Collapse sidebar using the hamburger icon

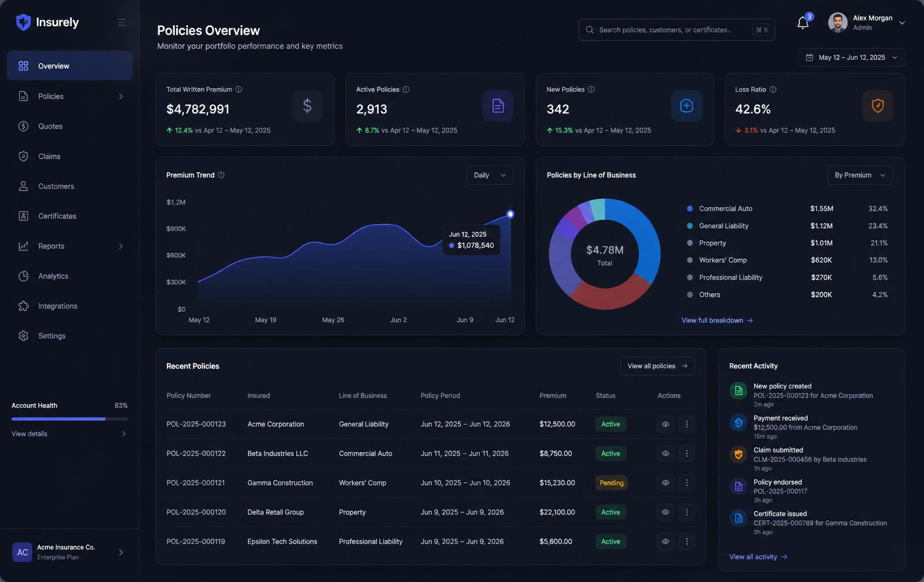coord(122,23)
